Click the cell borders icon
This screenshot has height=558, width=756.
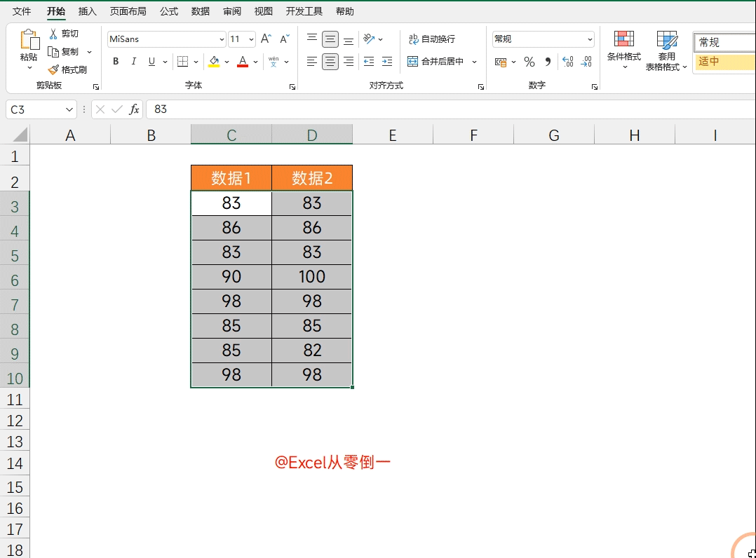(x=183, y=61)
